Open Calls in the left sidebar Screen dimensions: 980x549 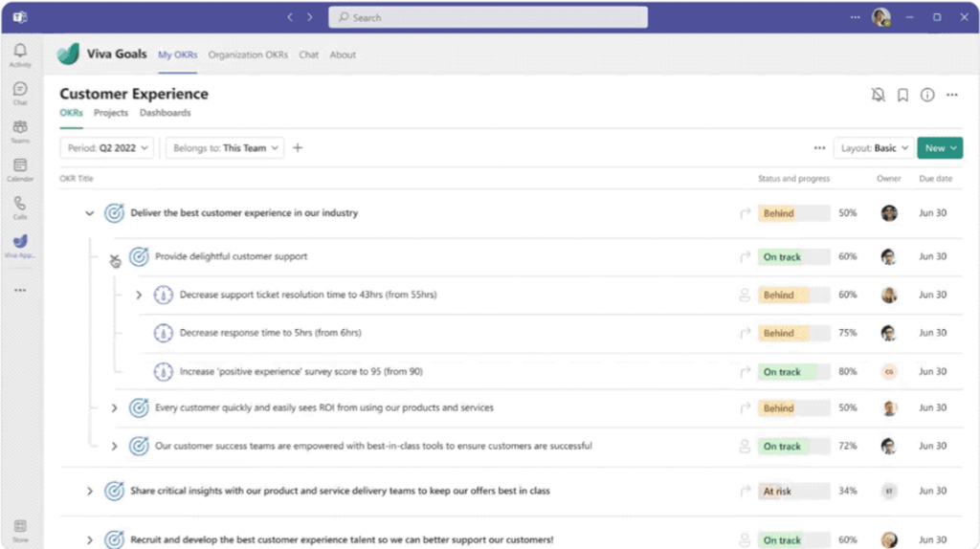(20, 207)
